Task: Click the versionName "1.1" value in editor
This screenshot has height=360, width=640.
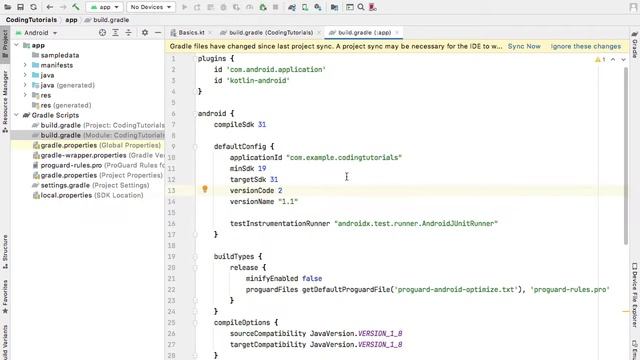Action: (x=288, y=202)
